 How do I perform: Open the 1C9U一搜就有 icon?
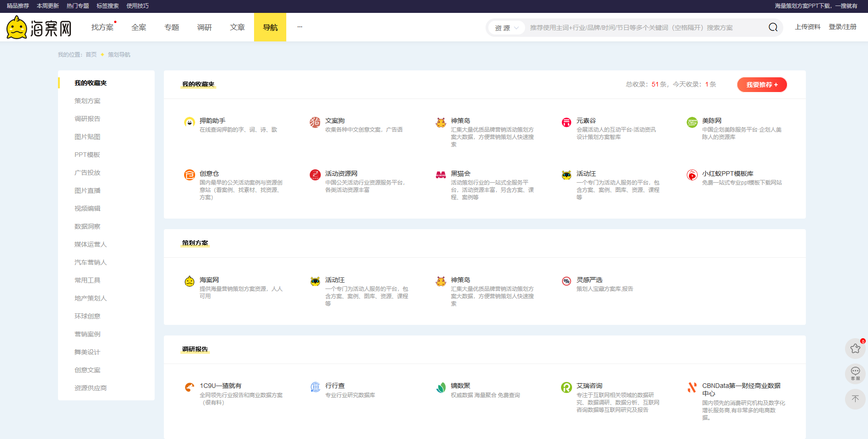[190, 387]
